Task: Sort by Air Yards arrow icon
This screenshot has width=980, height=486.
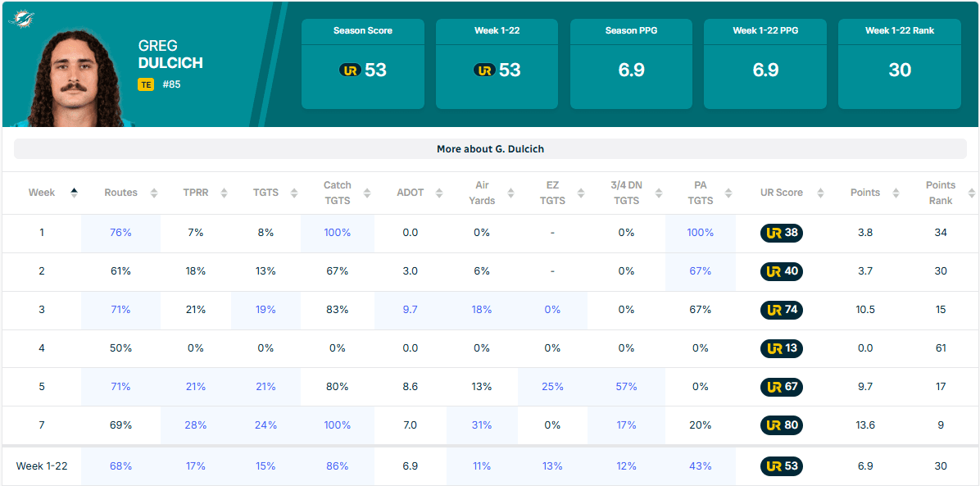Action: (510, 193)
